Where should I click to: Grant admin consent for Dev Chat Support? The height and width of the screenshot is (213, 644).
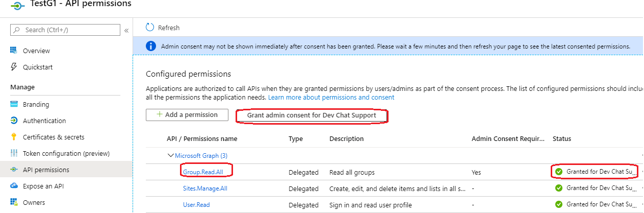[312, 115]
